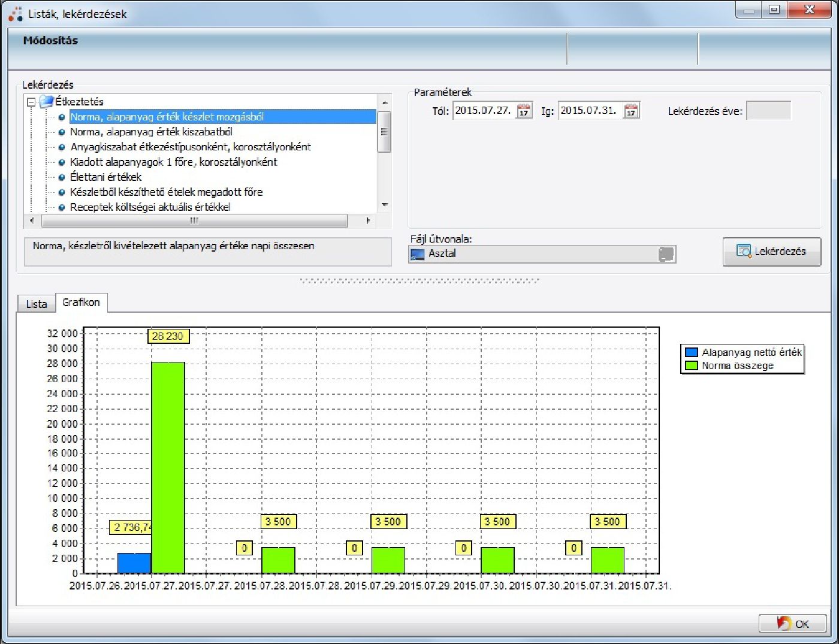Run the query with Lekérdezés button
The image size is (839, 644).
(x=771, y=252)
